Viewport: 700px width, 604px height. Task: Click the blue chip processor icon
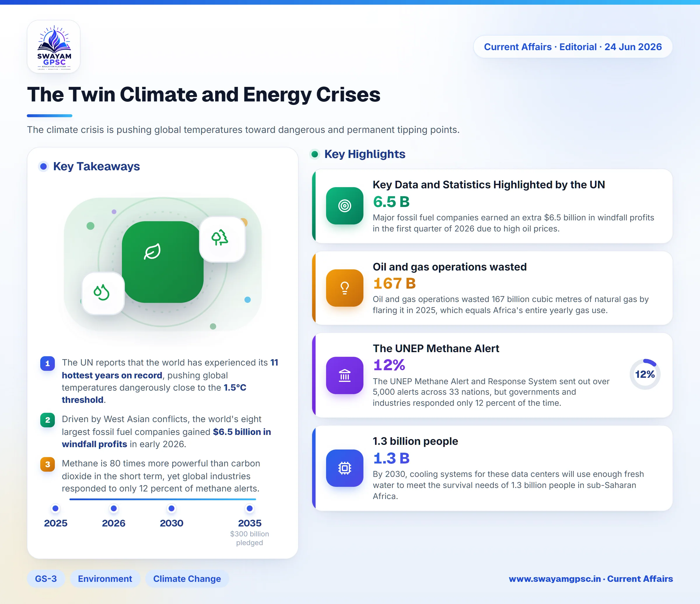[x=344, y=468]
